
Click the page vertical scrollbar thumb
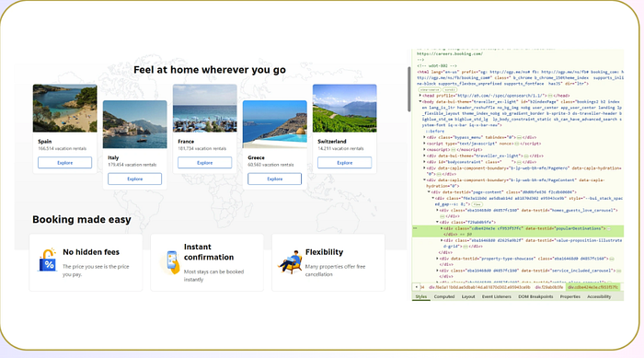[409, 88]
